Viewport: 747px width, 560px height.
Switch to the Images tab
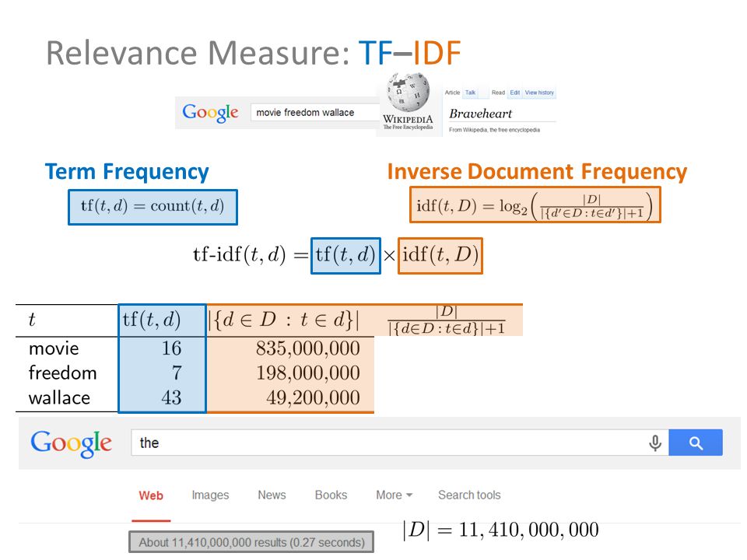click(x=210, y=495)
